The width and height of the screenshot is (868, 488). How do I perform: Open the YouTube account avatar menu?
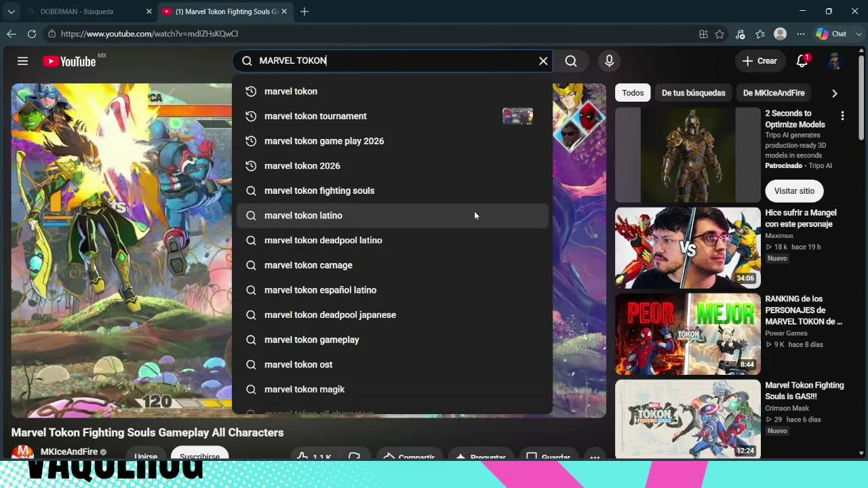click(834, 61)
